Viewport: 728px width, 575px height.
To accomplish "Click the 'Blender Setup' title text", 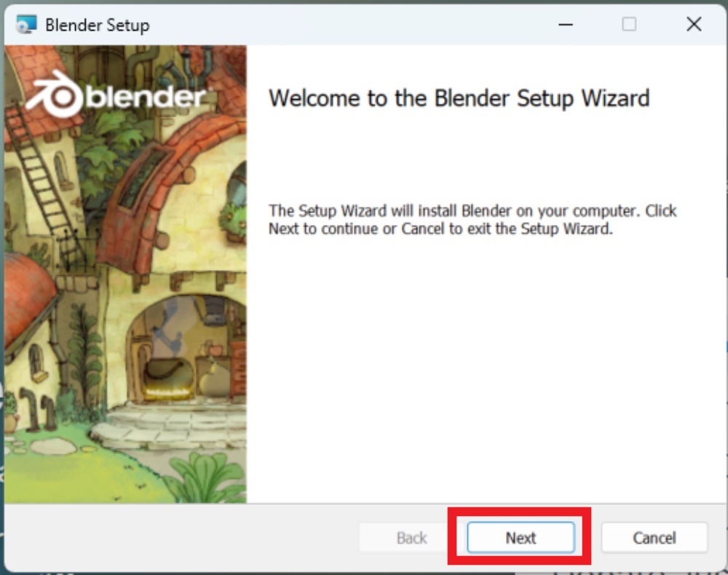I will pos(98,25).
